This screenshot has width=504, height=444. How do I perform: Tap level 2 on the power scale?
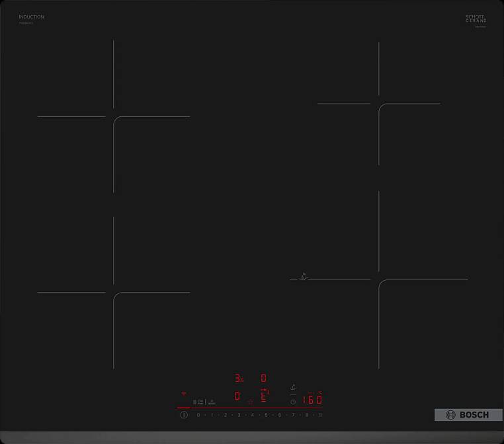(225, 415)
